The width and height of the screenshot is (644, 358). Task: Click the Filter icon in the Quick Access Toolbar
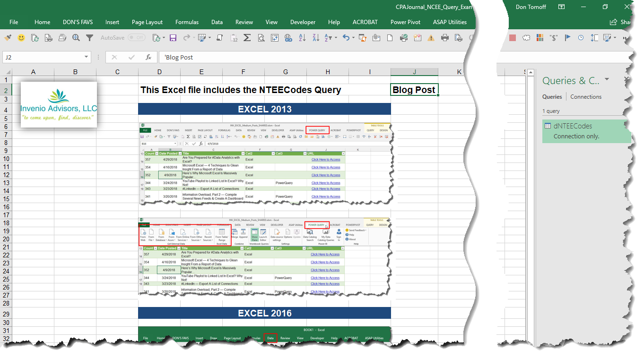[89, 38]
